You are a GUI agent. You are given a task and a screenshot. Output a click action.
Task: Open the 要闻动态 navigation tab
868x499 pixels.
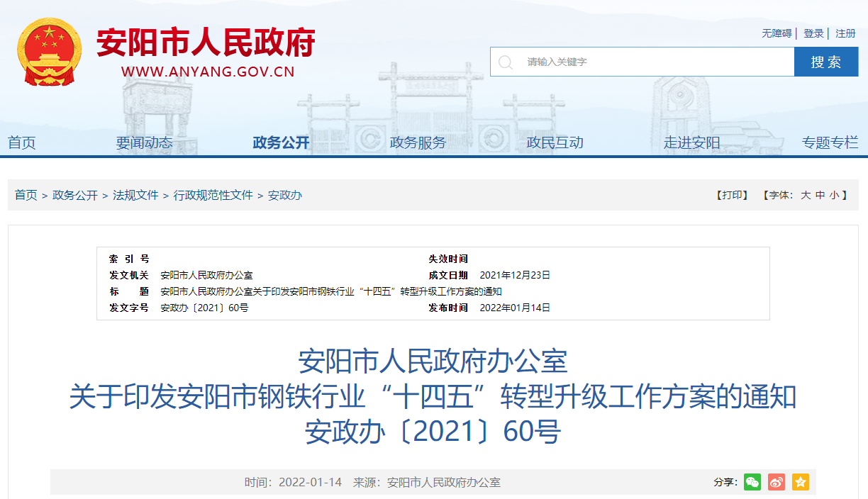[x=144, y=142]
